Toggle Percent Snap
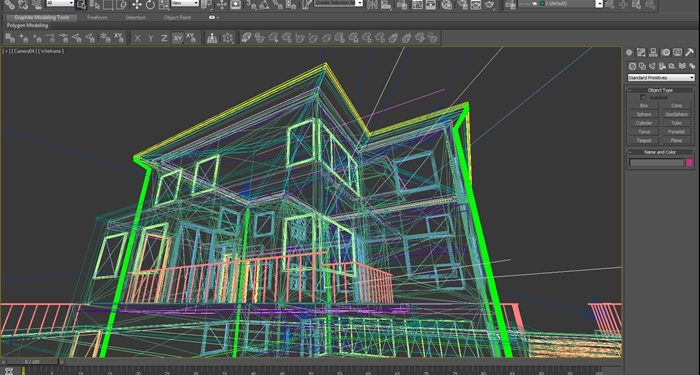 pos(278,4)
